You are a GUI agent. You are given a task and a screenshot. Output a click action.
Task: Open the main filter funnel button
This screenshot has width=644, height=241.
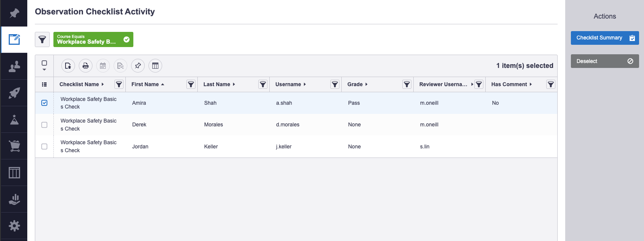[42, 39]
